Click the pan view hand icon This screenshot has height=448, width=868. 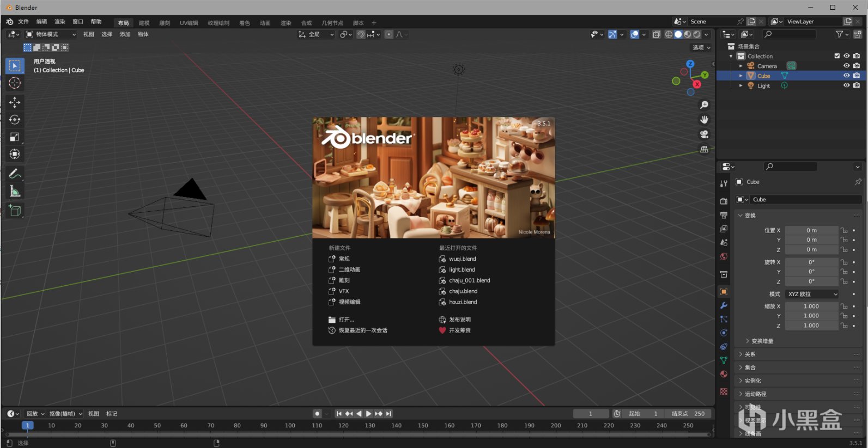click(x=704, y=119)
